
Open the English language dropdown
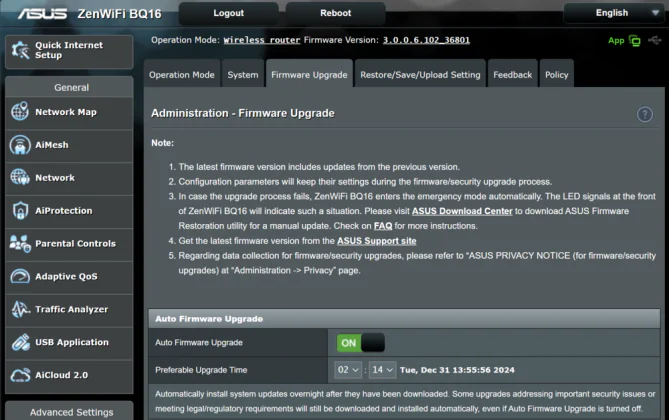click(x=612, y=13)
